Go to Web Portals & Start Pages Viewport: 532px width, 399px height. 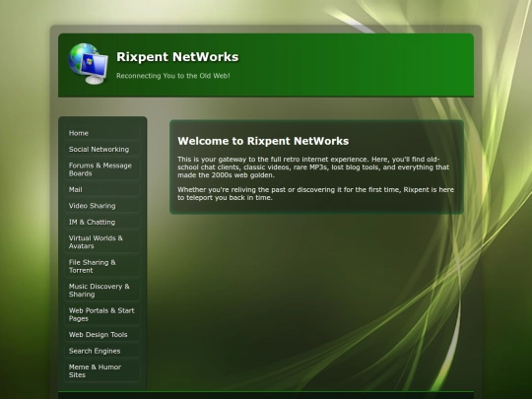pyautogui.click(x=102, y=314)
